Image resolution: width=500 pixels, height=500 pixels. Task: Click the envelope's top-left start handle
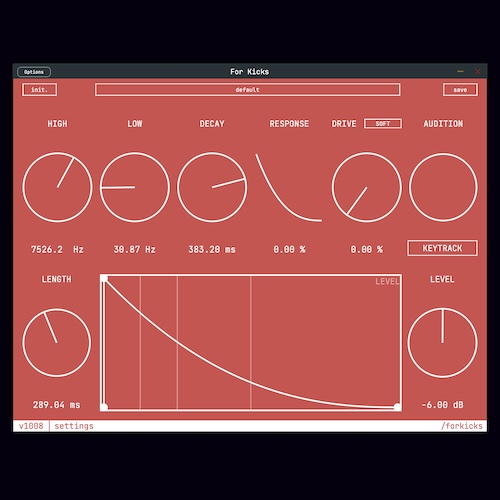104,279
